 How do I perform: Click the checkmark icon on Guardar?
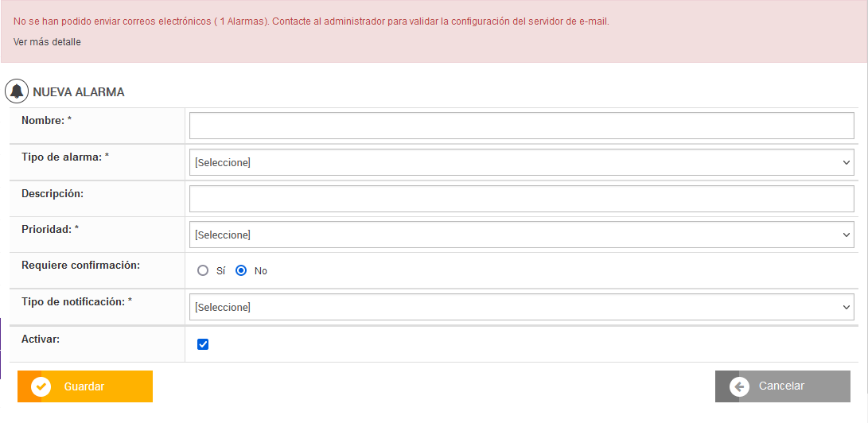click(41, 386)
